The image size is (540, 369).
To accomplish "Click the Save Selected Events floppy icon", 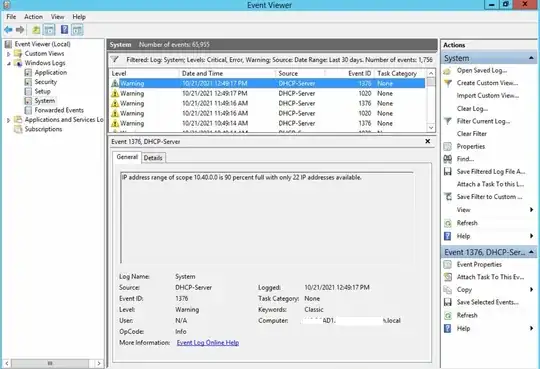I will point(447,302).
